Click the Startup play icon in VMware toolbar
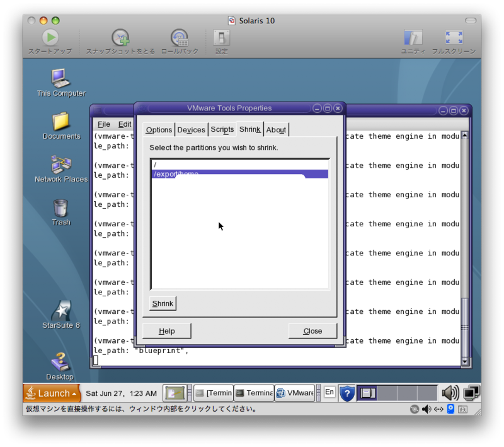Screen dimensions: 504x447 point(50,38)
